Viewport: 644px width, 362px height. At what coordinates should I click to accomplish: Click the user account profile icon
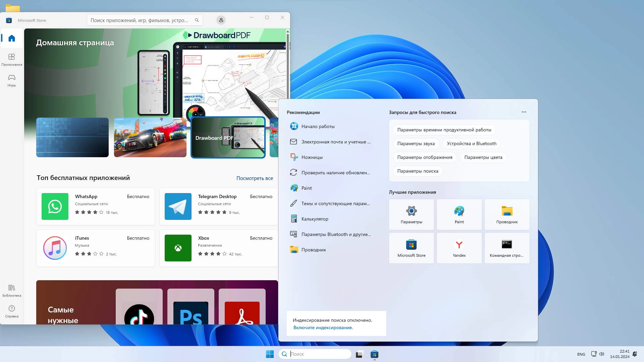221,20
